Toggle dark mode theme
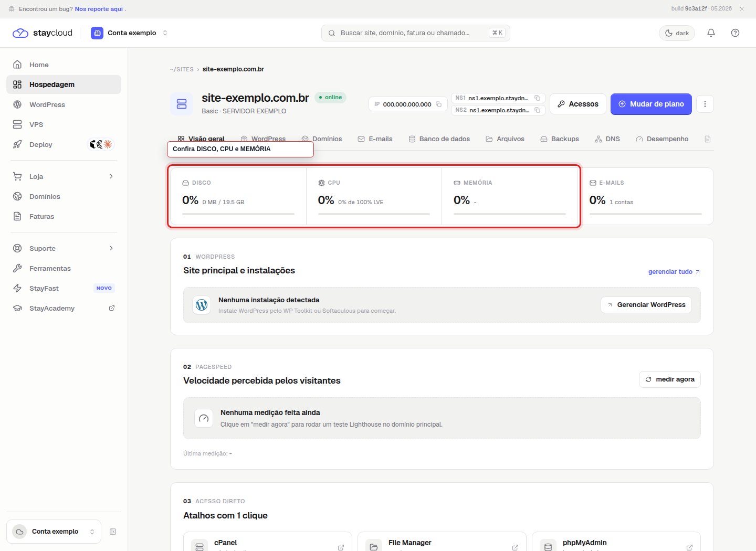 coord(677,33)
